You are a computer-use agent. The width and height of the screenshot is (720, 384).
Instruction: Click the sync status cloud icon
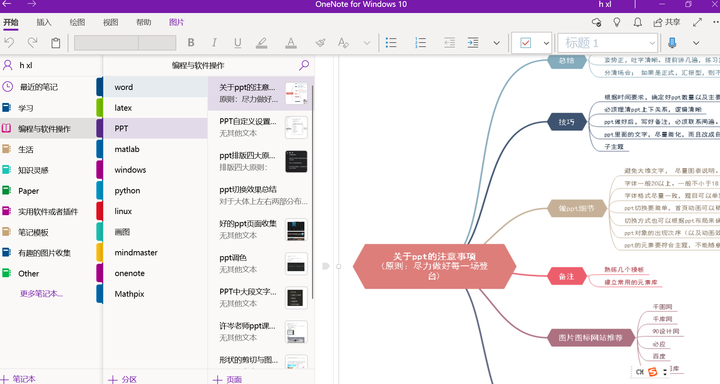tap(596, 22)
